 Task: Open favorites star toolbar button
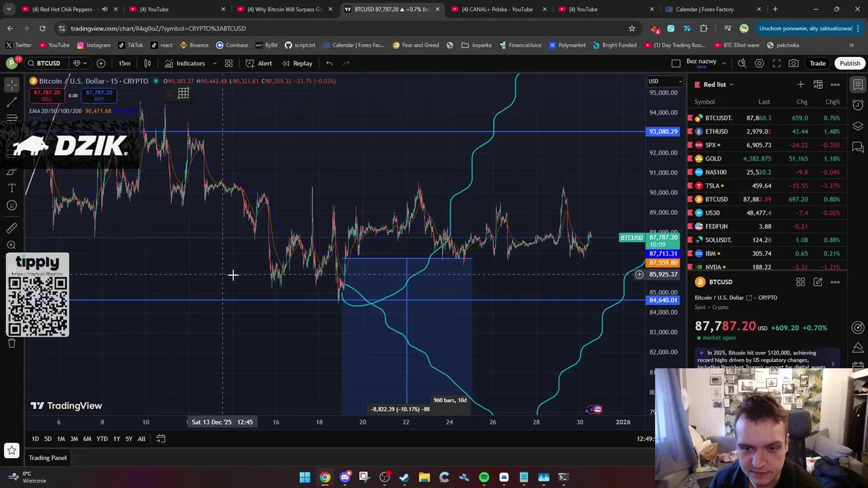12,450
